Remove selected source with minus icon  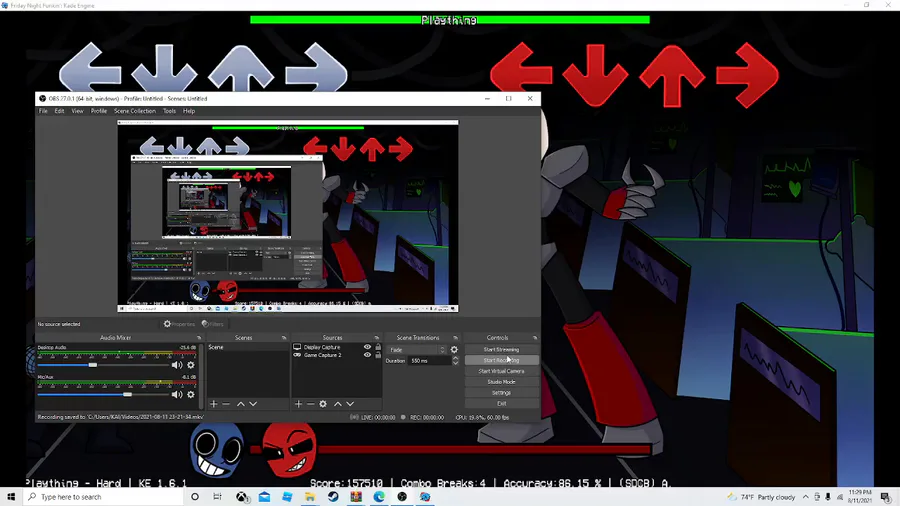[311, 404]
